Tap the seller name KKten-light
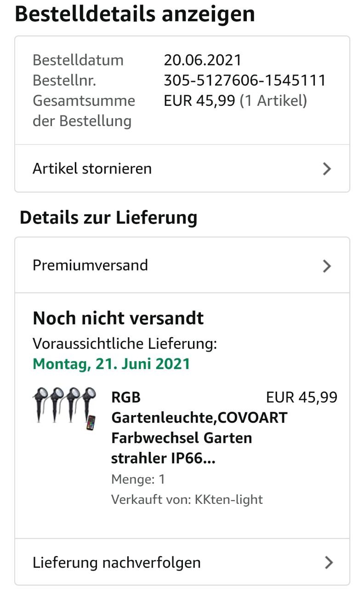This screenshot has height=589, width=364. (228, 499)
